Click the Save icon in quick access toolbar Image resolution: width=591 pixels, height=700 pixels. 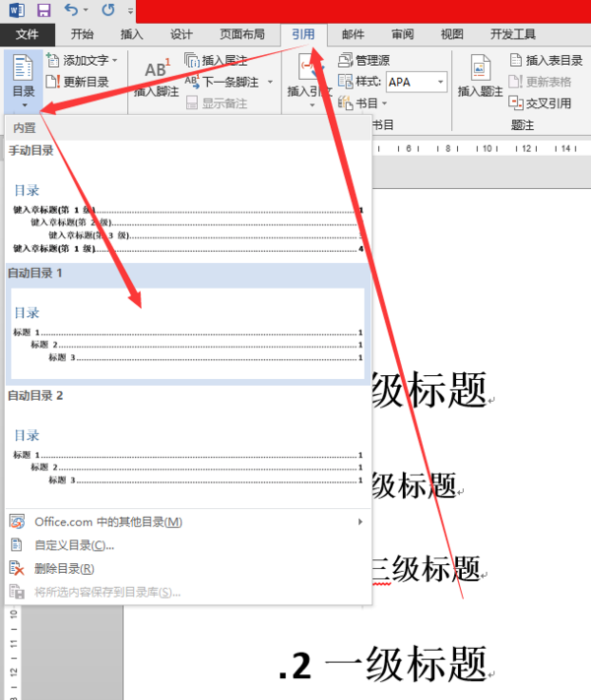[x=43, y=10]
